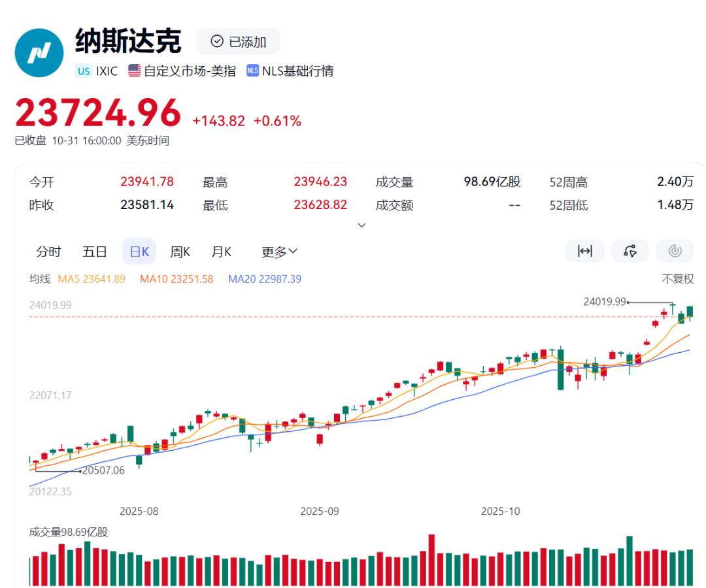
Task: Click the MA10 indicator label
Action: [x=176, y=279]
